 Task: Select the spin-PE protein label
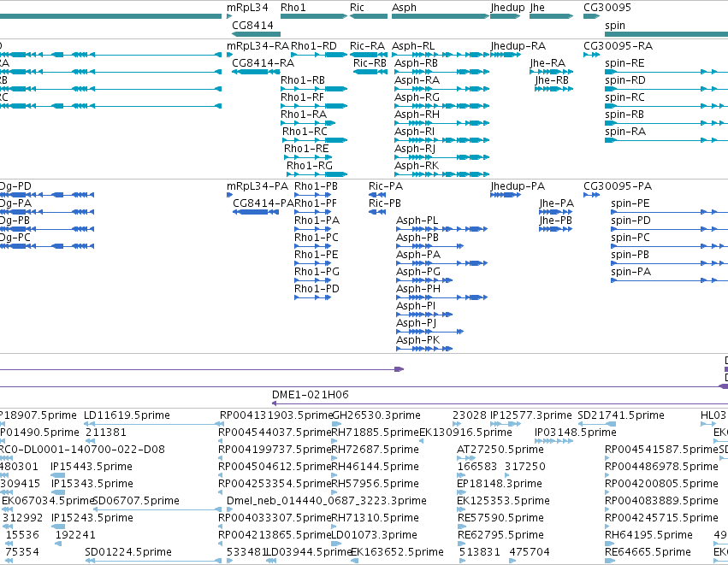(630, 203)
